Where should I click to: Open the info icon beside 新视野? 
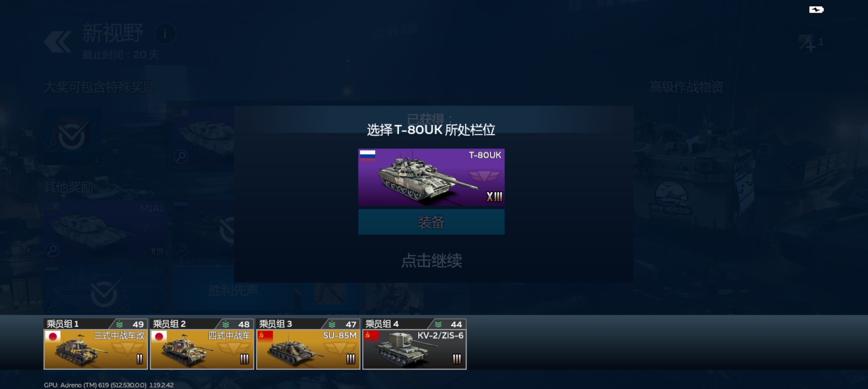pos(165,34)
